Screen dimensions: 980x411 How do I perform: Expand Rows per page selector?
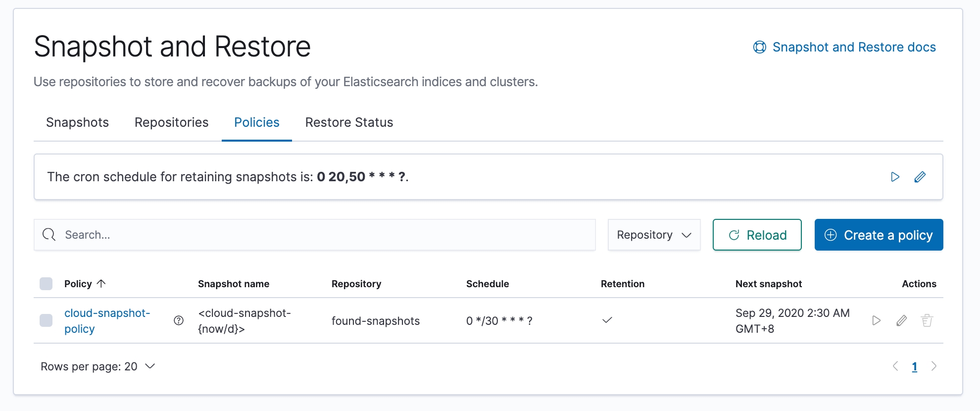(x=98, y=366)
